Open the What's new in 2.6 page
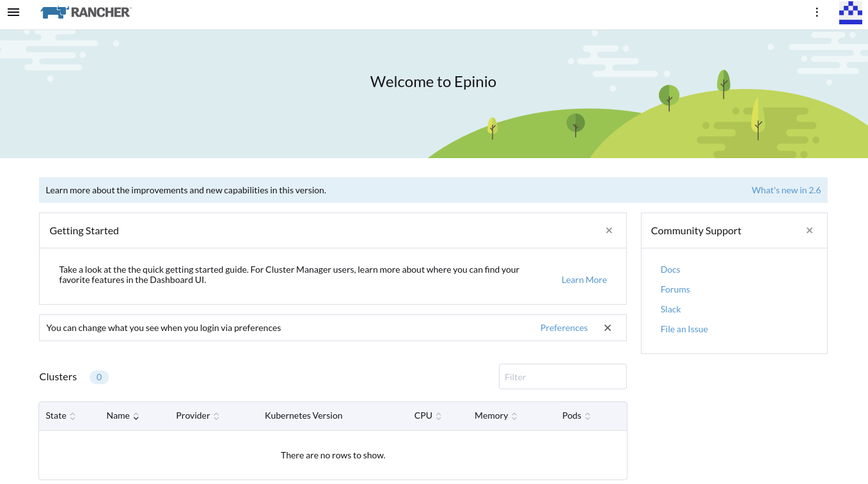This screenshot has width=868, height=484. tap(786, 190)
